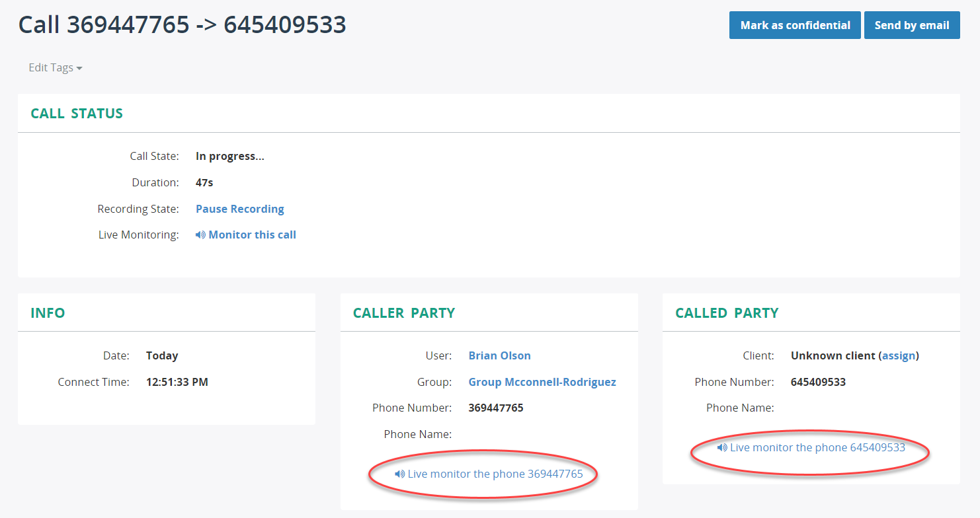
Task: Click the CALLER PARTY section title
Action: [x=403, y=313]
